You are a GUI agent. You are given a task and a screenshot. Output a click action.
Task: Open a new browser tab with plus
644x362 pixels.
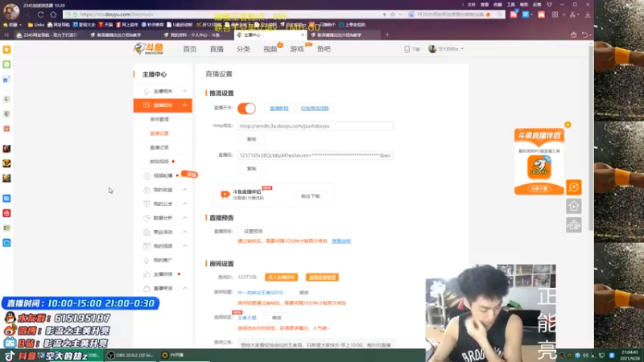tap(387, 35)
